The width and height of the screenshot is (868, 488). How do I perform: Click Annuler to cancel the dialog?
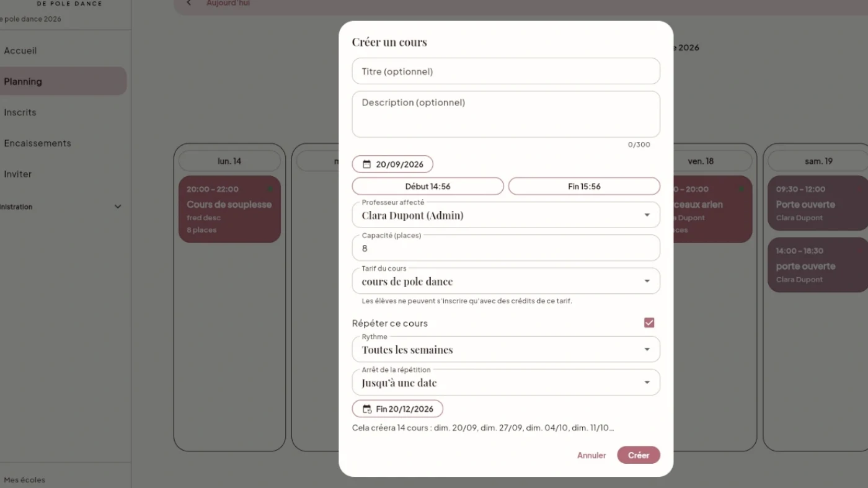[x=591, y=455]
